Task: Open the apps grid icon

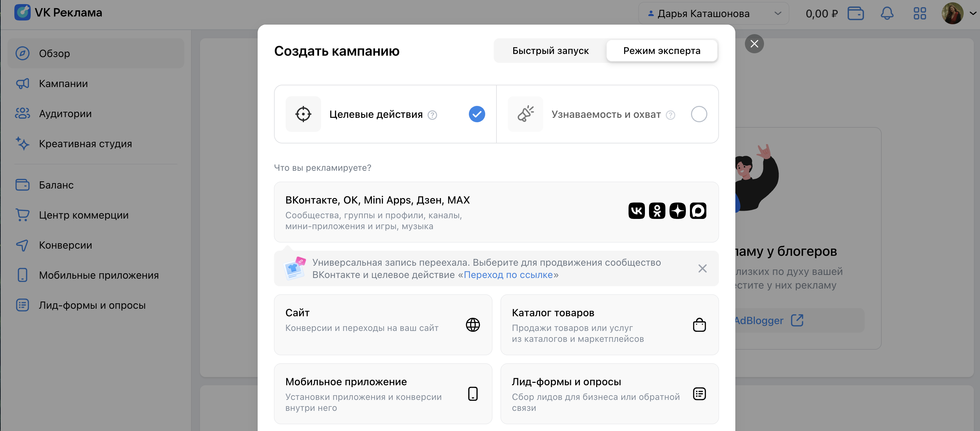Action: point(920,13)
